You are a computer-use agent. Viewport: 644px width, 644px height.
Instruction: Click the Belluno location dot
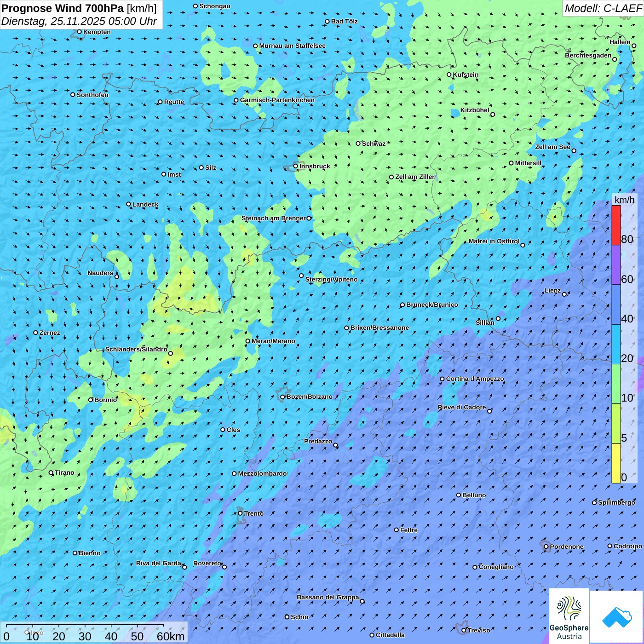pyautogui.click(x=459, y=495)
